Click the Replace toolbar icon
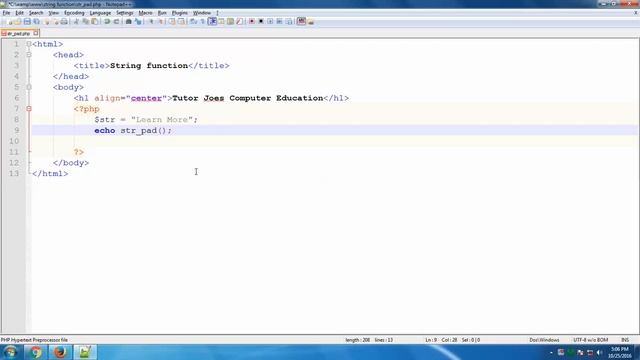Viewport: 640px width, 360px height. click(138, 21)
